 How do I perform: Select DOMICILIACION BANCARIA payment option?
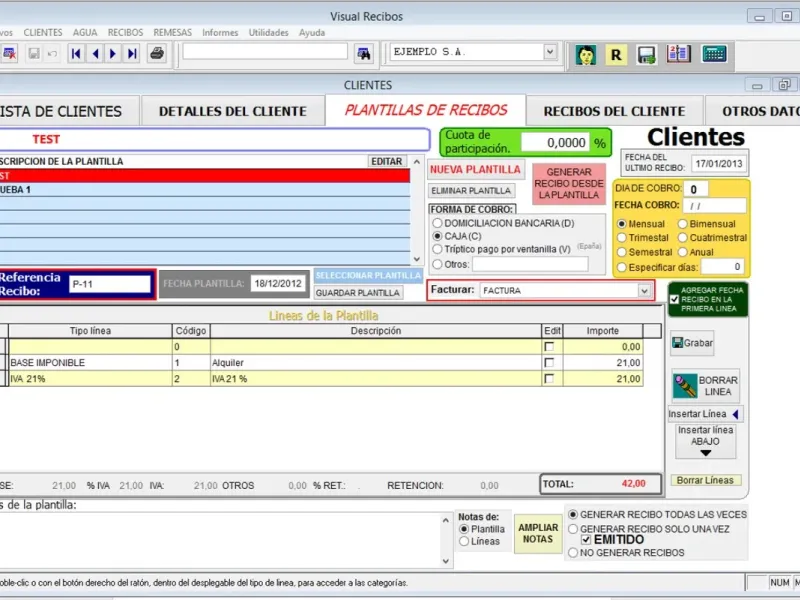(x=437, y=223)
